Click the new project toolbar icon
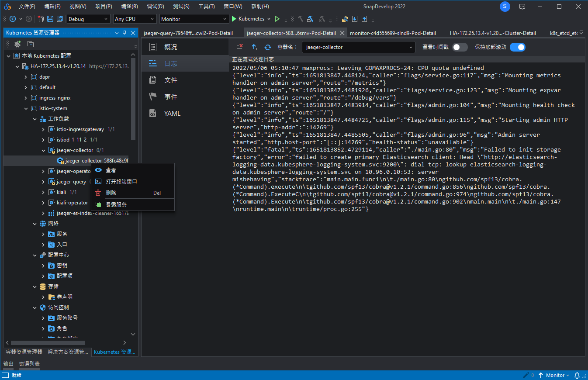The height and width of the screenshot is (380, 588). click(x=41, y=19)
